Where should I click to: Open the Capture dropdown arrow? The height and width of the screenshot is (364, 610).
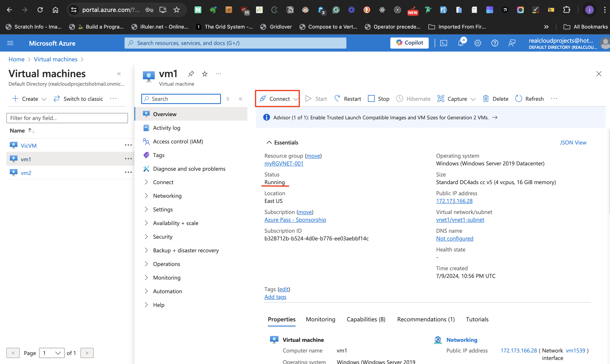click(x=473, y=99)
